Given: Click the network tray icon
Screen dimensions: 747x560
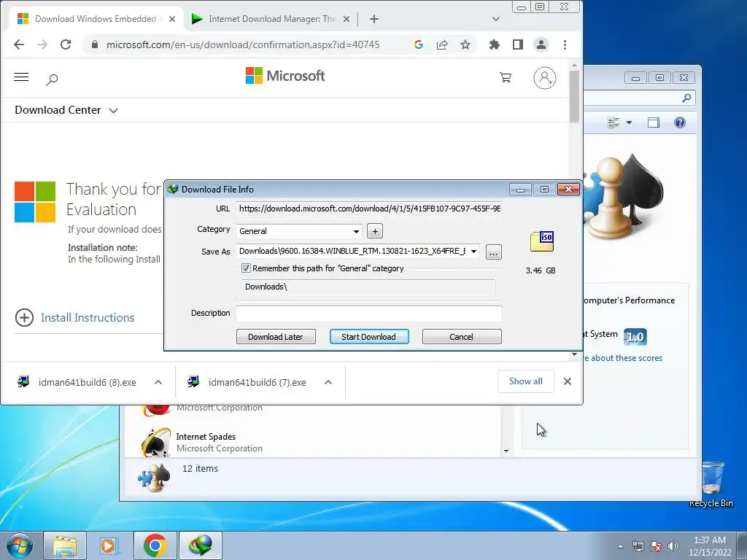Looking at the screenshot, I should [x=638, y=546].
